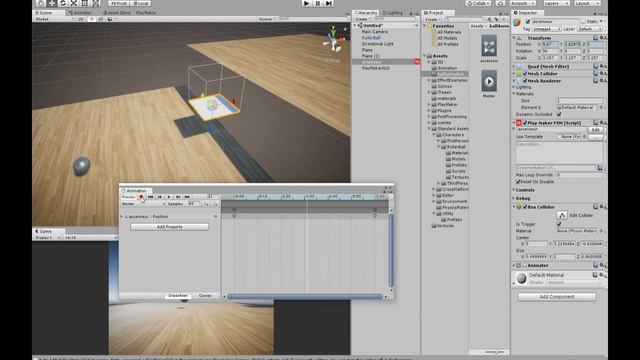Screen dimensions: 640x360
Task: Select the first keyframe diamond on the Position row
Action: click(234, 215)
